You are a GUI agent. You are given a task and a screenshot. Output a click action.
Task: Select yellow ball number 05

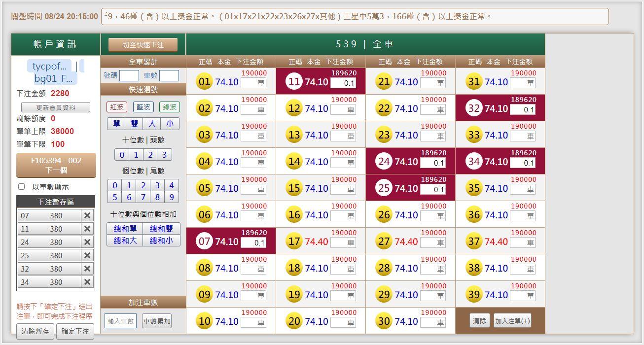[x=204, y=188]
